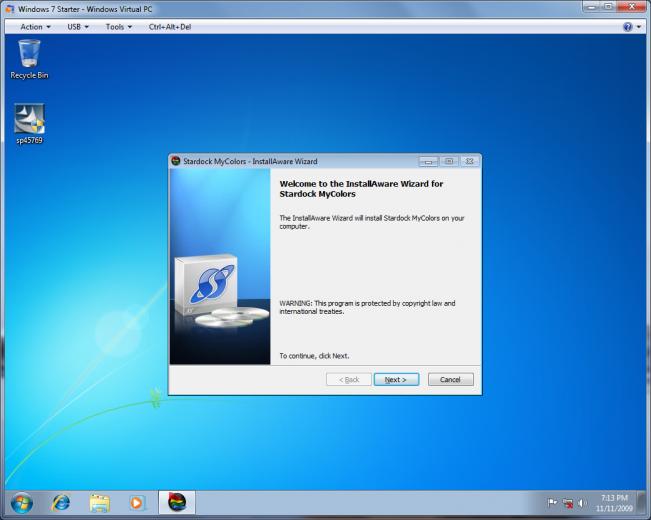Open the USB menu
Image resolution: width=651 pixels, height=520 pixels.
tap(78, 27)
